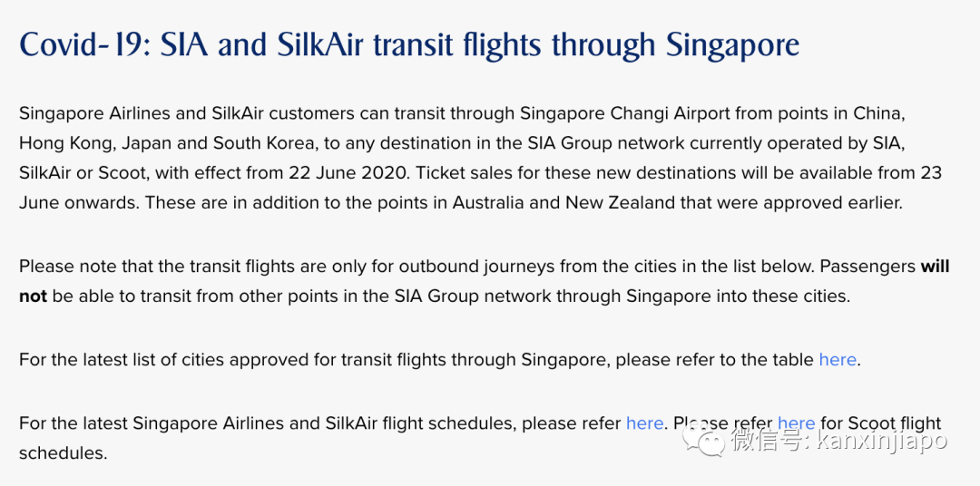The height and width of the screenshot is (486, 980).
Task: Click the word 'schedules.' on the last line
Action: [x=63, y=452]
